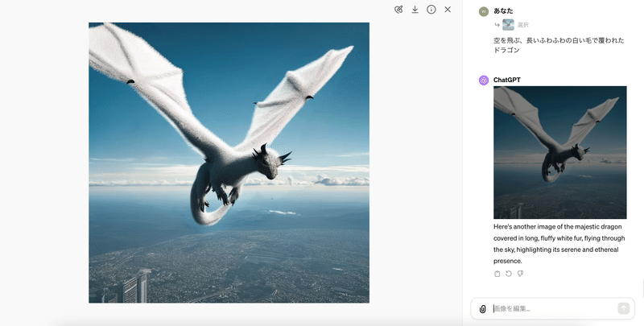
Task: Give thumbs down to response
Action: 520,274
